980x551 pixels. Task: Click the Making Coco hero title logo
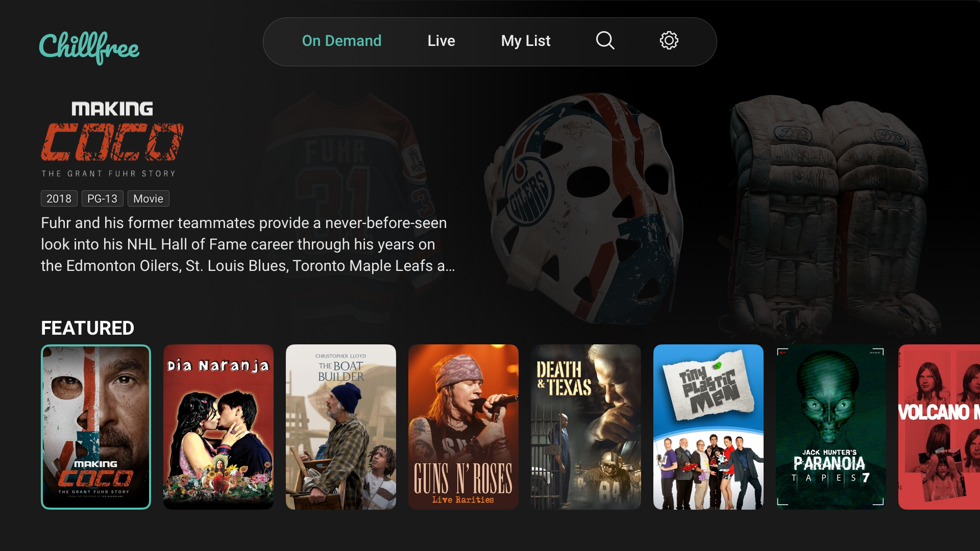[x=112, y=139]
